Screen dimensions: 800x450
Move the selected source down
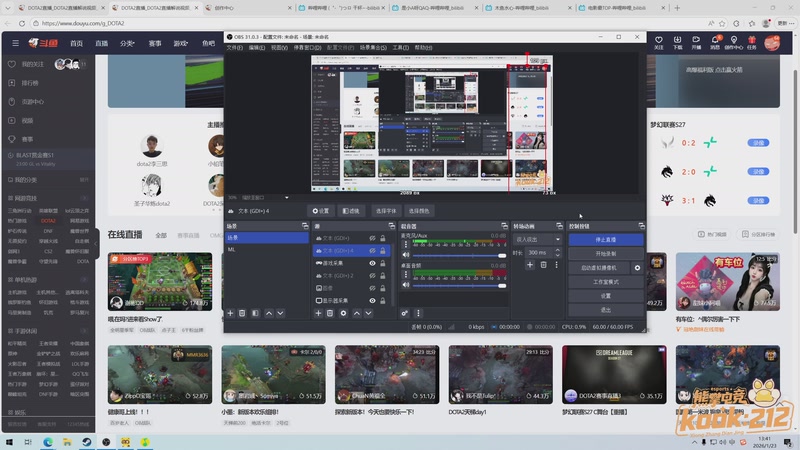click(368, 313)
